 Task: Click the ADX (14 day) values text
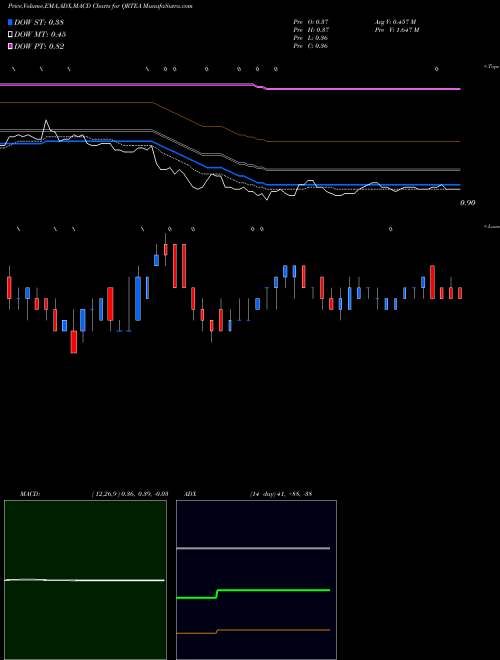coord(281,494)
